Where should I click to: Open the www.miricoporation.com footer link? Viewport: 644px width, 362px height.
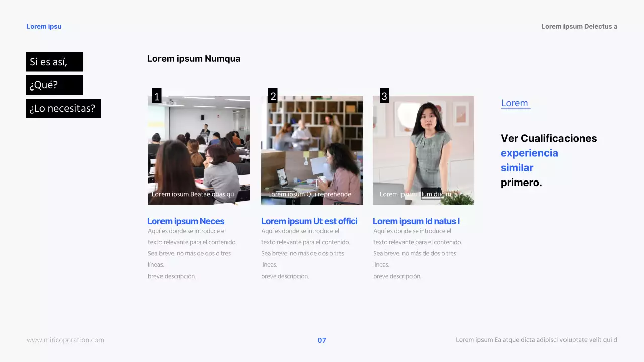tap(65, 340)
